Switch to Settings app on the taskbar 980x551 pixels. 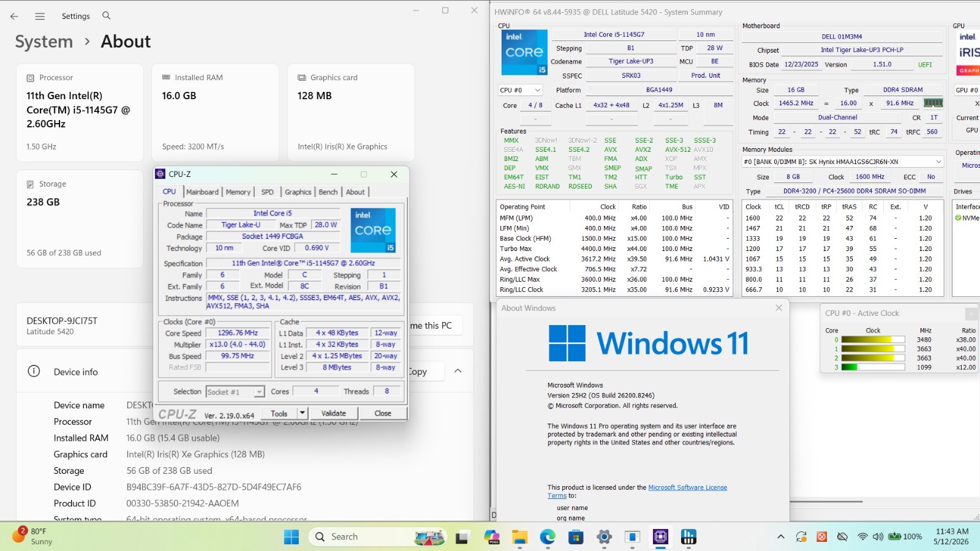coord(604,537)
